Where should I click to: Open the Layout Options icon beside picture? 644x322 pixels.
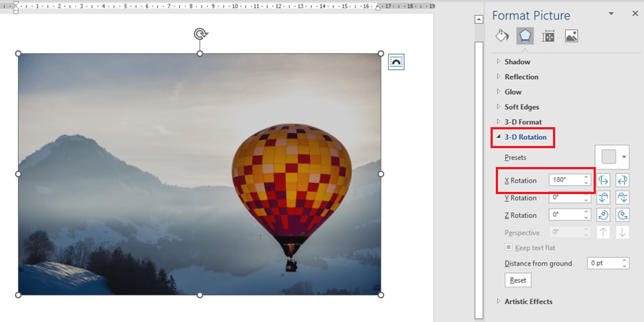396,62
